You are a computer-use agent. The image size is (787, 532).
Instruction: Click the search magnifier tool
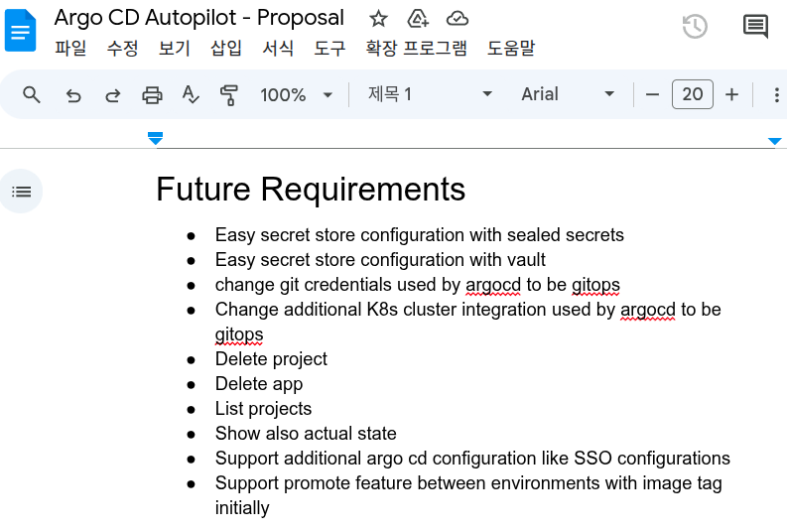click(x=32, y=94)
